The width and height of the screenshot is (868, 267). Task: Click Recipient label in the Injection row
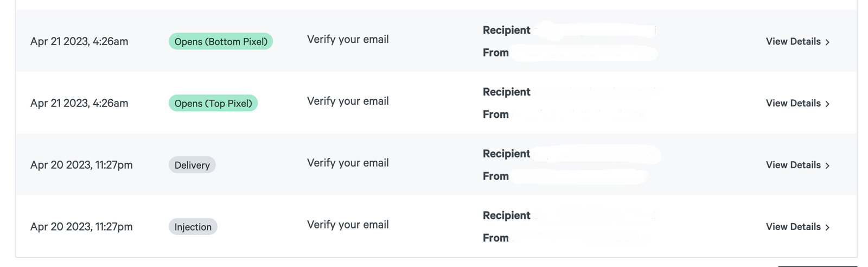point(507,216)
